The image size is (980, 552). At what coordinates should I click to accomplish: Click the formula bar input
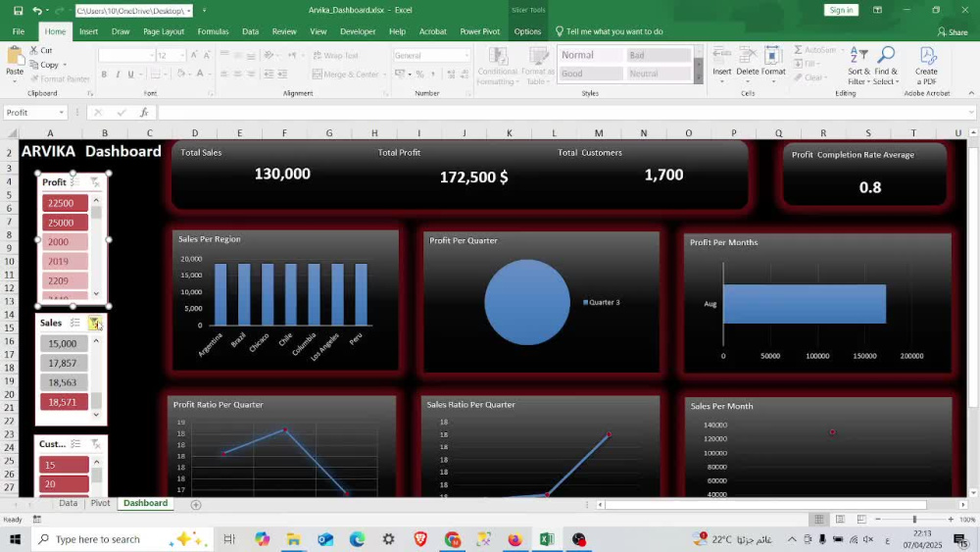[565, 113]
